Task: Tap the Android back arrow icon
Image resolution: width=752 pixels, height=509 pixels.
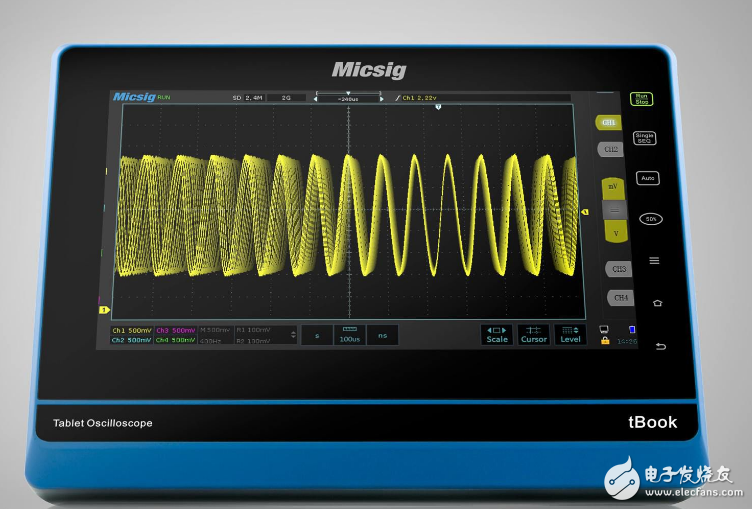Action: pyautogui.click(x=659, y=346)
